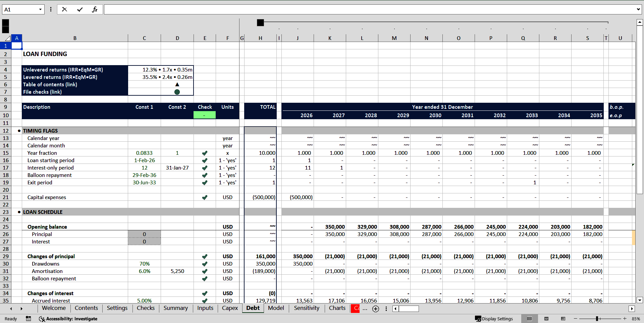
Task: Click more sheet tabs ellipsis
Action: click(x=365, y=309)
